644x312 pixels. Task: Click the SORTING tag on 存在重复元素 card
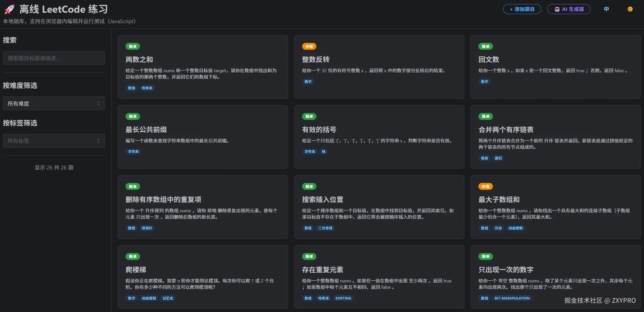pyautogui.click(x=343, y=298)
